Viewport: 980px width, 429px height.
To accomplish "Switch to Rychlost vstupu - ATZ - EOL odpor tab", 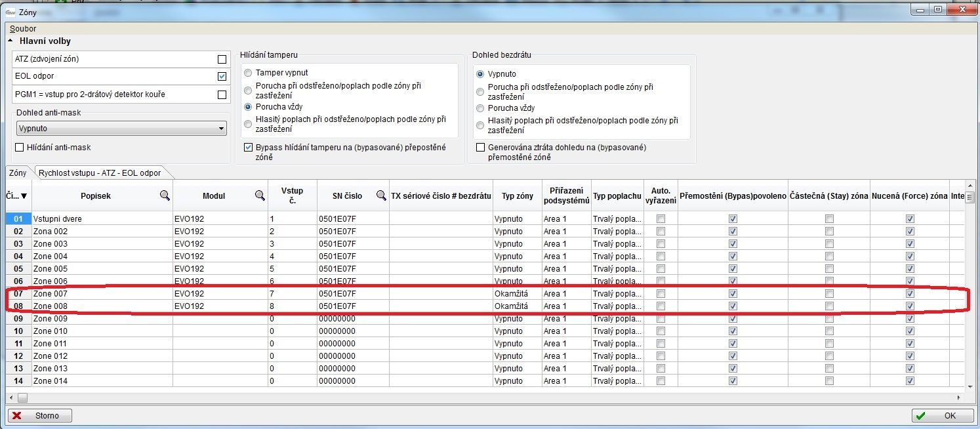I will click(100, 173).
